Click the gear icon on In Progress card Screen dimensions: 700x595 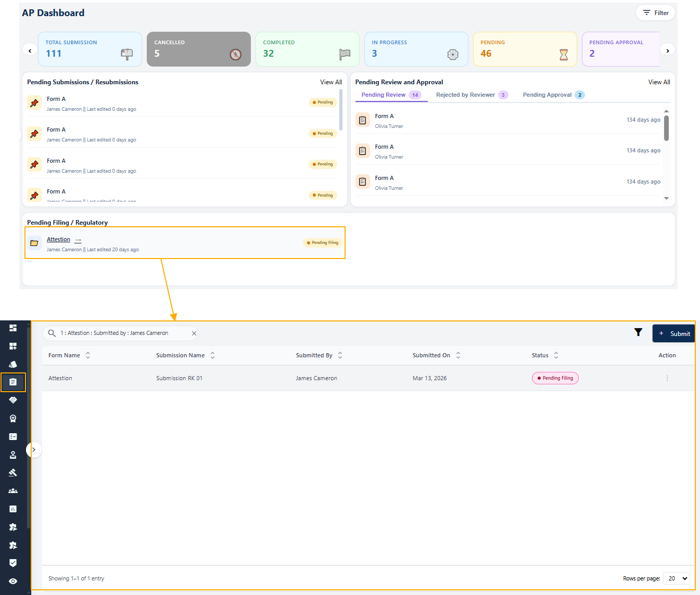coord(453,54)
